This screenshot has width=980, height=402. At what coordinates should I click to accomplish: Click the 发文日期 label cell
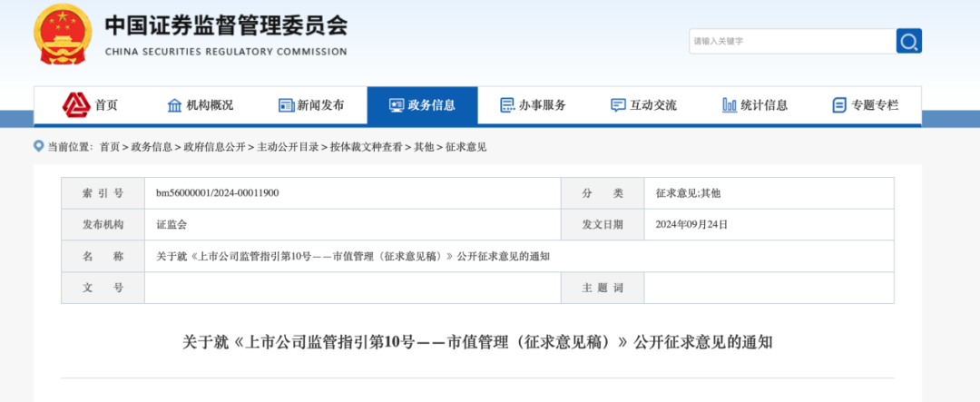(603, 224)
